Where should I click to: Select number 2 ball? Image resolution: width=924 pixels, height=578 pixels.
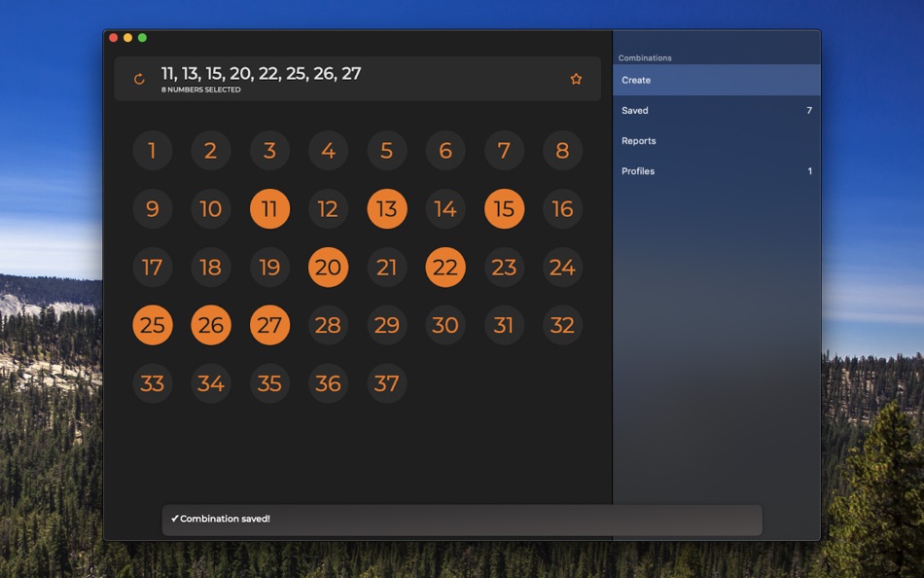pyautogui.click(x=211, y=151)
